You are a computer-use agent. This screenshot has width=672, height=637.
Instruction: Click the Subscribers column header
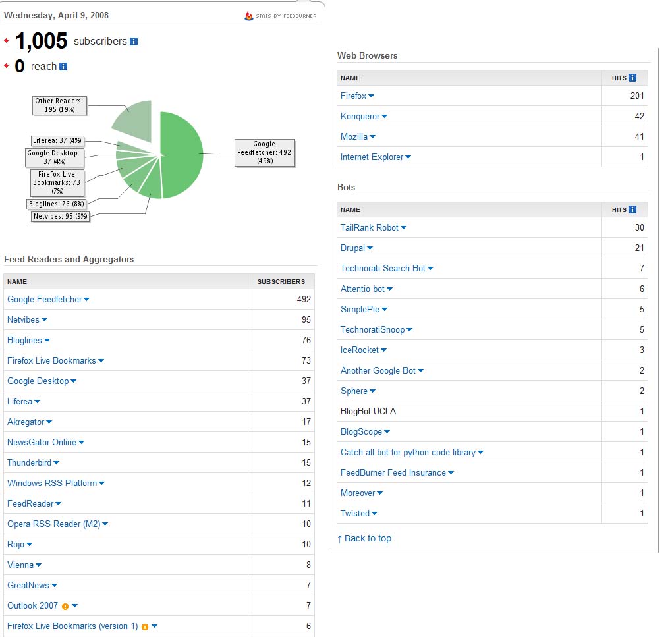281,281
